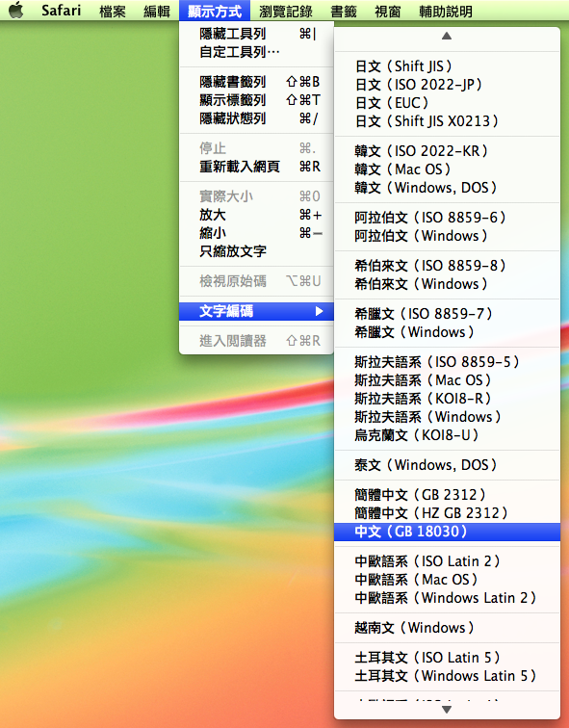Viewport: 569px width, 728px height.
Task: Select 日文（EUC）encoding
Action: (x=447, y=103)
